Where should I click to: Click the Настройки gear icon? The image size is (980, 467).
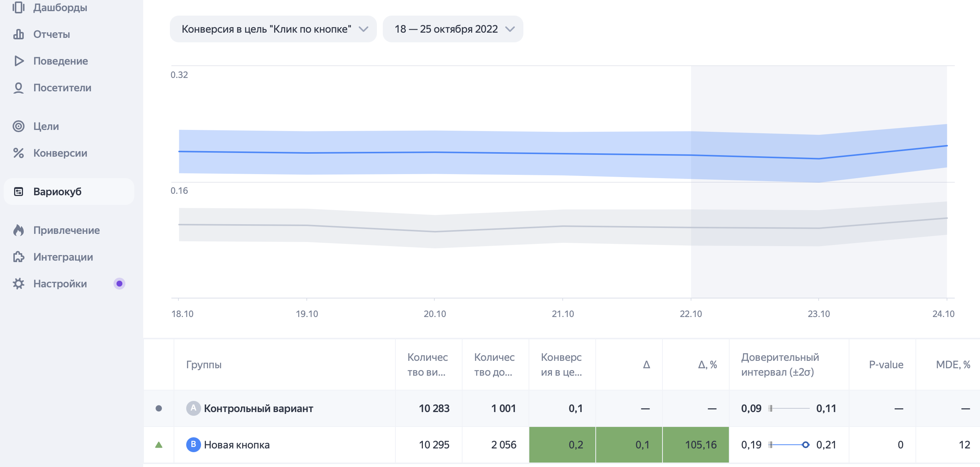point(18,284)
